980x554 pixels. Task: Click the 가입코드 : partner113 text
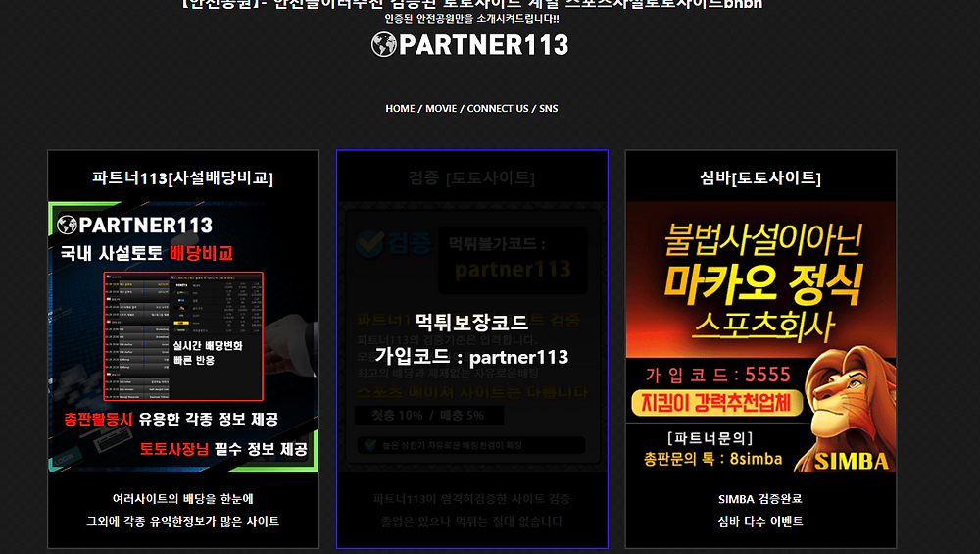(x=472, y=356)
